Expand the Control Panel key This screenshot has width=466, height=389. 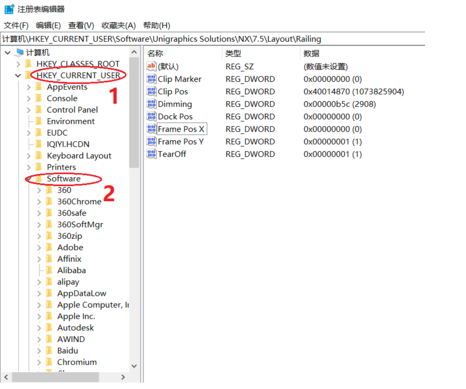coord(29,110)
